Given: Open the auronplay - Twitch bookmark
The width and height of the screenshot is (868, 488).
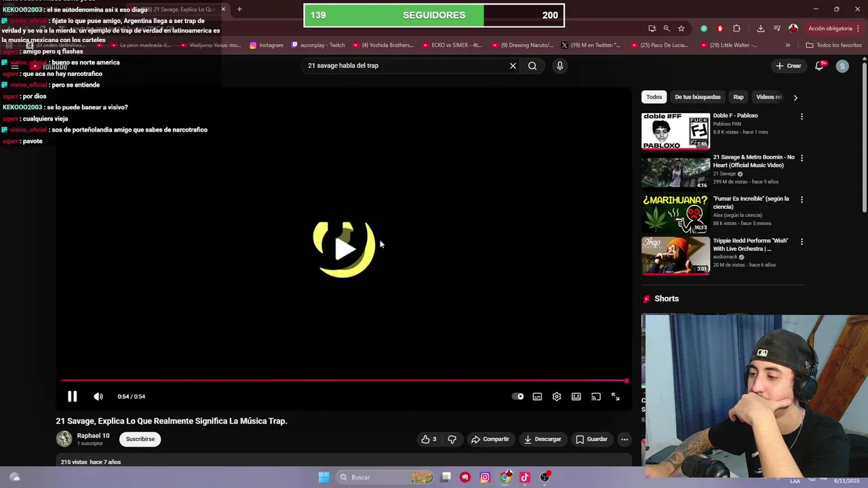Looking at the screenshot, I should pos(318,45).
